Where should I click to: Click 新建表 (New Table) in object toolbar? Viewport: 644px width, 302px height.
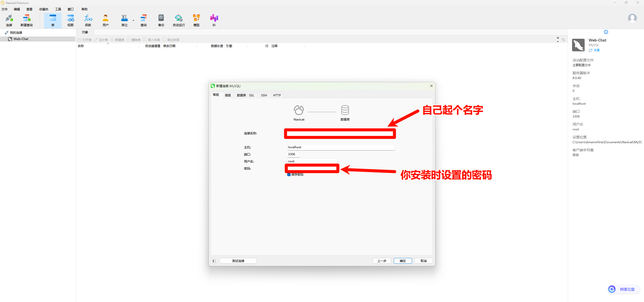point(117,40)
